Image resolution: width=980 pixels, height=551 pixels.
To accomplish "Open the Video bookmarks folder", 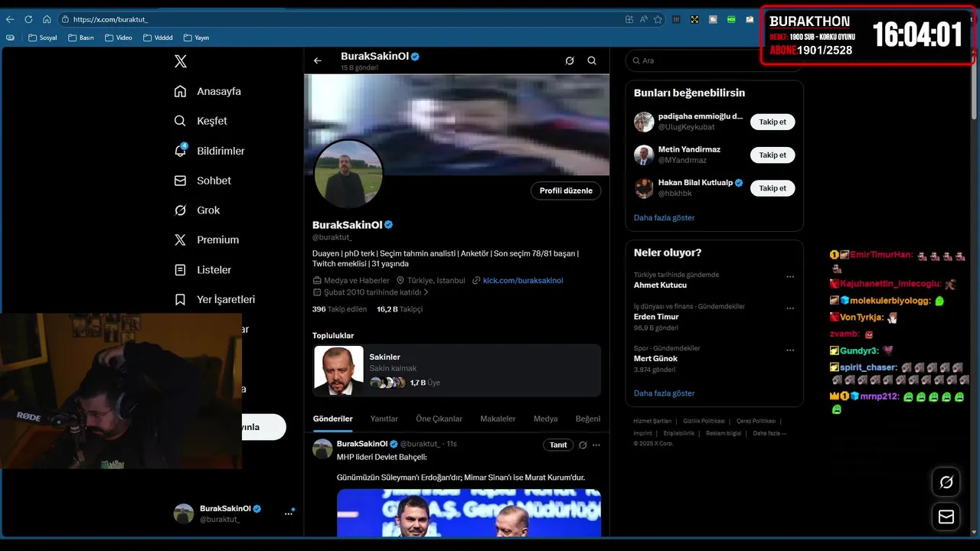I will 119,37.
